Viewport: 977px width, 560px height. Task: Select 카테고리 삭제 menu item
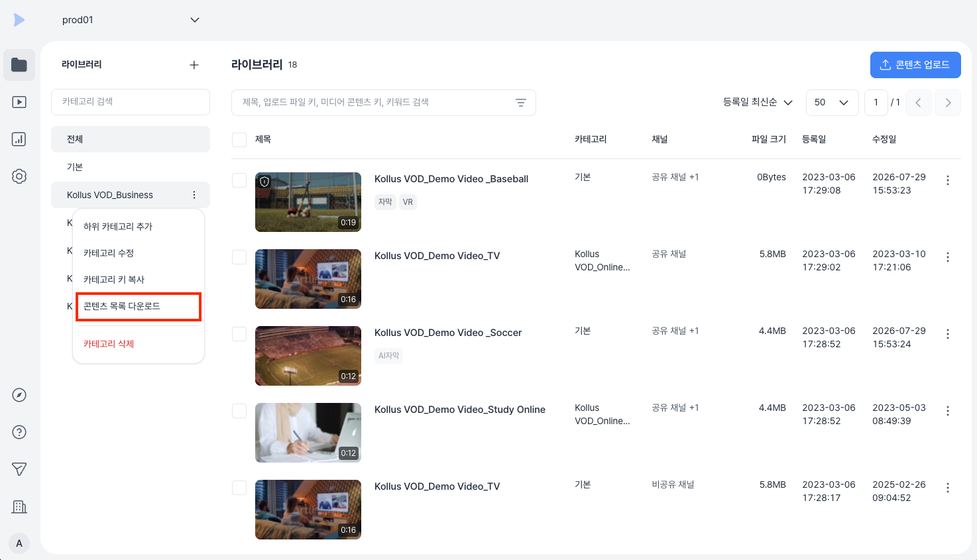[x=138, y=344]
